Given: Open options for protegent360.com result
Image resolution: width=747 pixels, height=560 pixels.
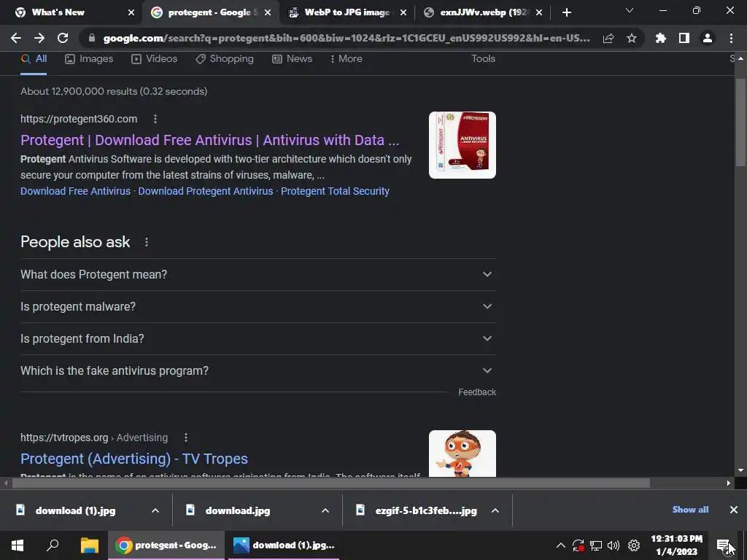Looking at the screenshot, I should pyautogui.click(x=155, y=119).
